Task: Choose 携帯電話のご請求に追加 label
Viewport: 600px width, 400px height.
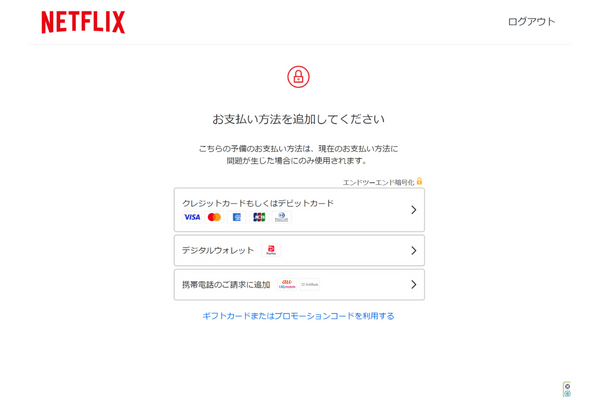Action: tap(226, 285)
